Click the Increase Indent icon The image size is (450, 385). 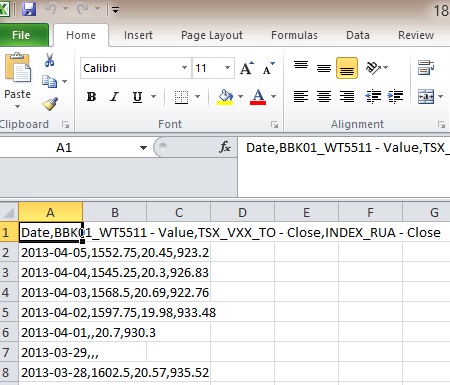pos(395,96)
